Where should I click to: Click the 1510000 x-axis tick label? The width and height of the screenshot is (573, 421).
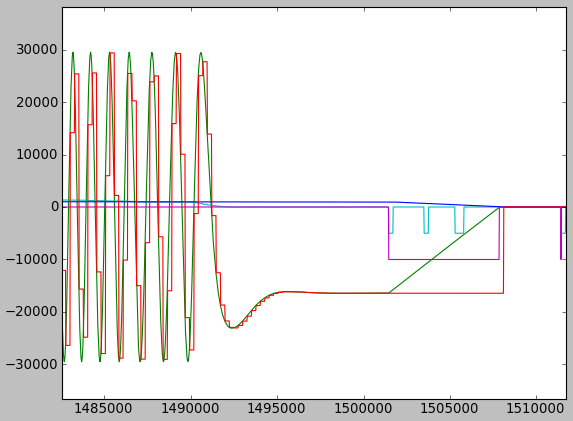click(536, 408)
